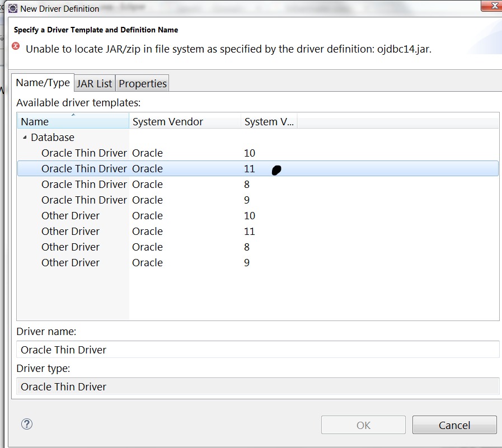
Task: Click the red error icon beside message
Action: (x=16, y=46)
